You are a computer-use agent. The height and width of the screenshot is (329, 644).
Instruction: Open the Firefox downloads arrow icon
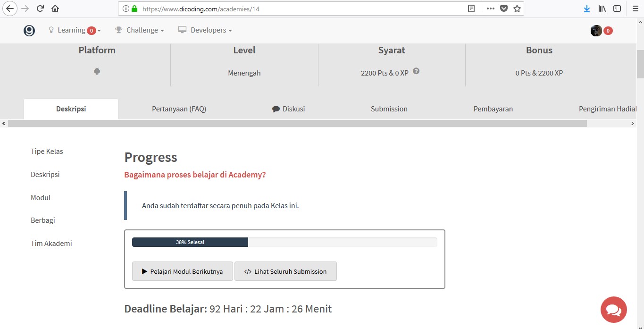[x=587, y=8]
